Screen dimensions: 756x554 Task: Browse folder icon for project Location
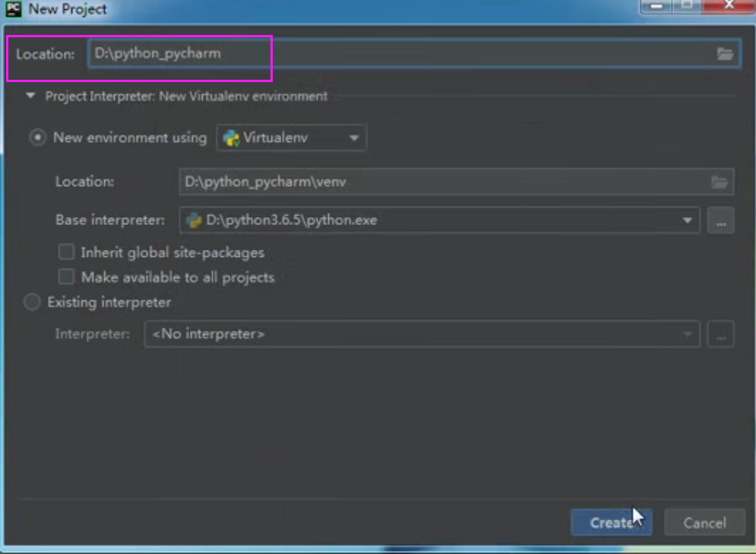click(x=725, y=53)
